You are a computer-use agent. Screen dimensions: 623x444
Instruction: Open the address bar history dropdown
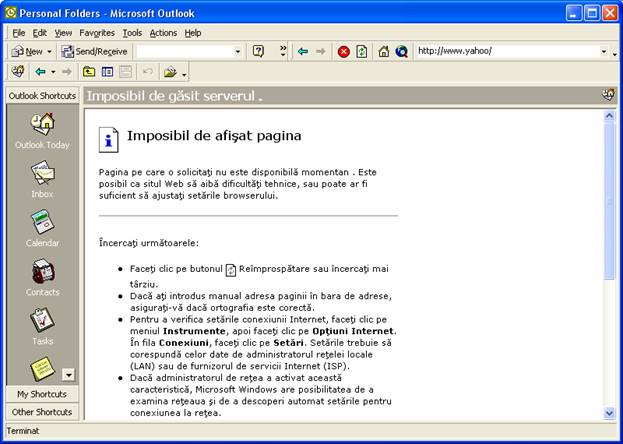point(604,52)
